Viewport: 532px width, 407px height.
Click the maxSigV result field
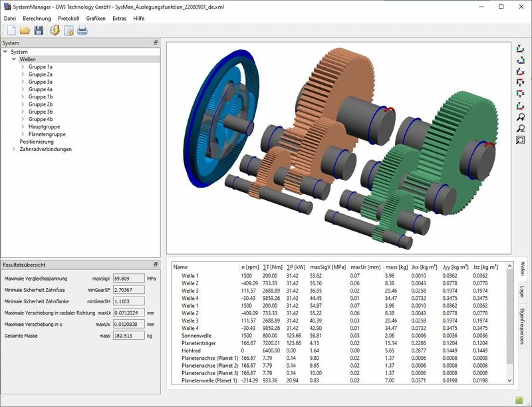[127, 279]
